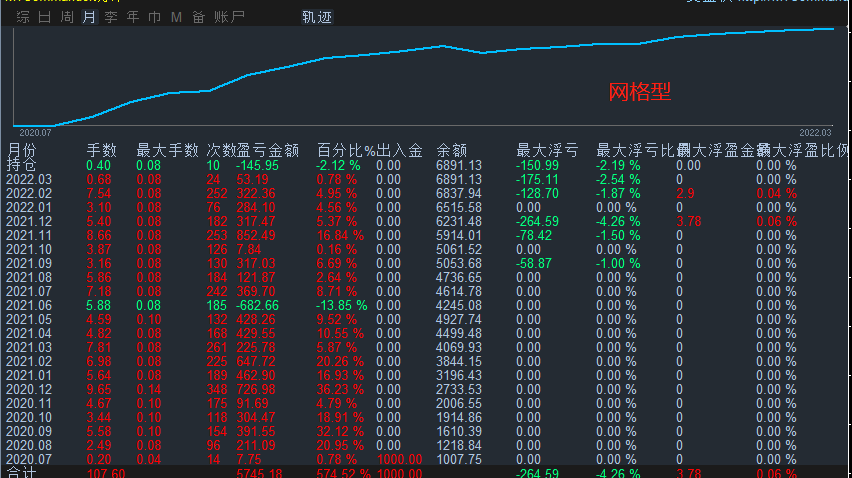This screenshot has width=852, height=478.
Task: Select the 月 monthly tab
Action: click(89, 17)
